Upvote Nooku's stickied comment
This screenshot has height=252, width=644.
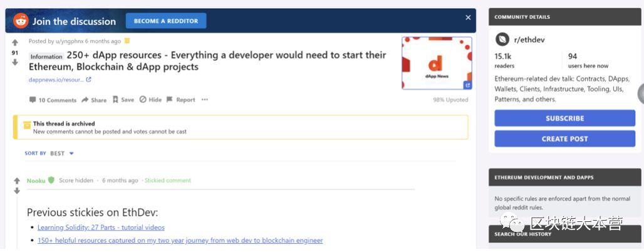[x=17, y=181]
